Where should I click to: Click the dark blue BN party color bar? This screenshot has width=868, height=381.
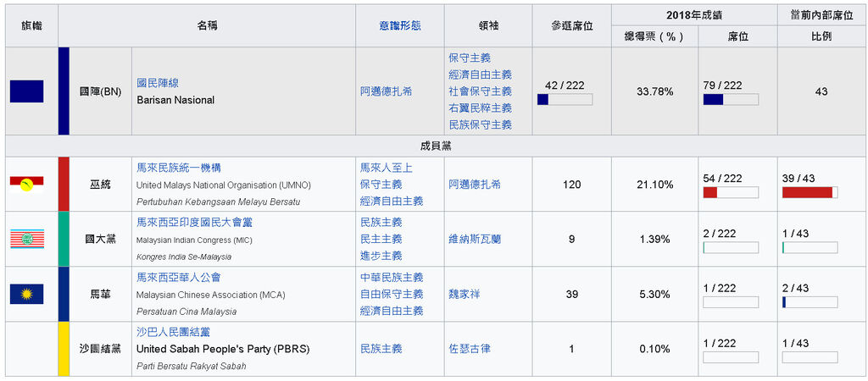point(64,91)
